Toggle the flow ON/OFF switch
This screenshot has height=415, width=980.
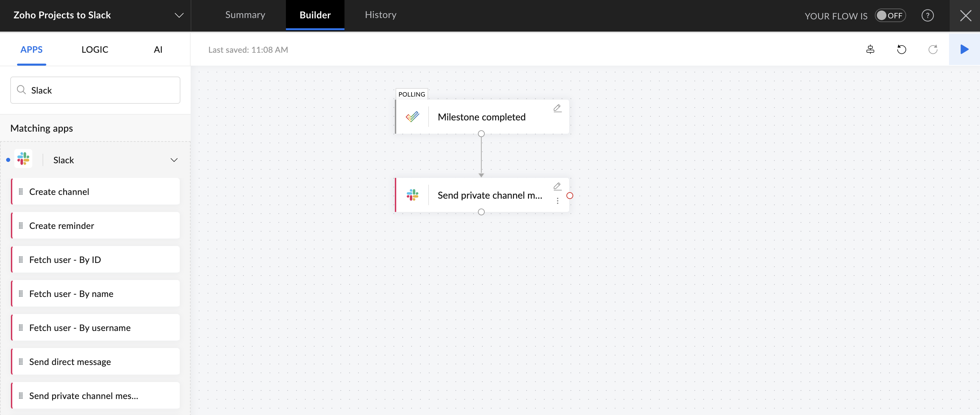click(889, 16)
